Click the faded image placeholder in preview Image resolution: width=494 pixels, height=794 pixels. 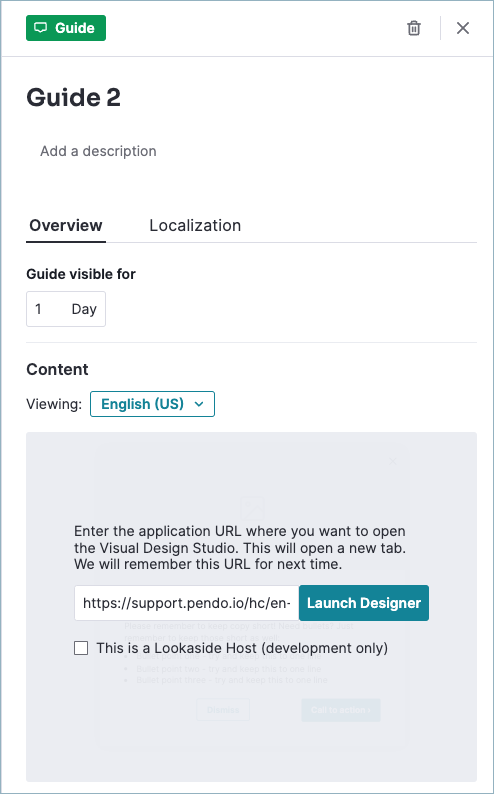click(x=252, y=508)
